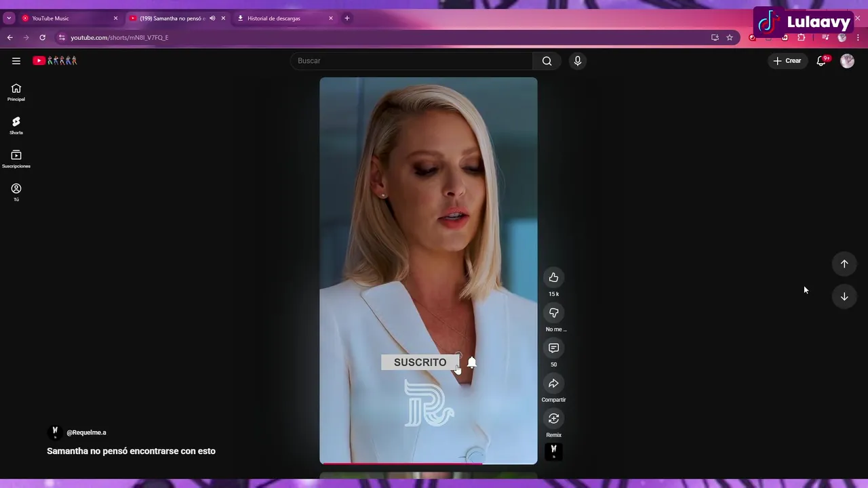Image resolution: width=868 pixels, height=488 pixels.
Task: Open the sound source thumbnail below Remix
Action: coord(554,451)
